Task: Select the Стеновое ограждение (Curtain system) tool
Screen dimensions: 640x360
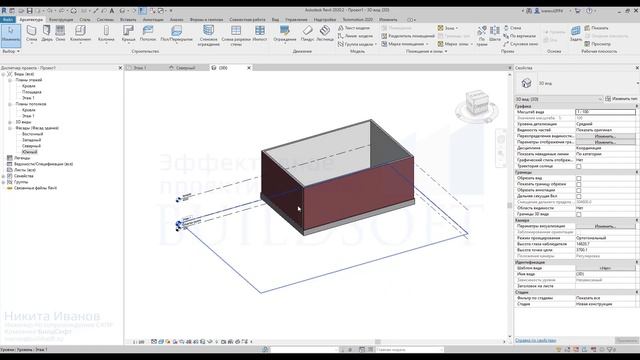Action: click(208, 35)
